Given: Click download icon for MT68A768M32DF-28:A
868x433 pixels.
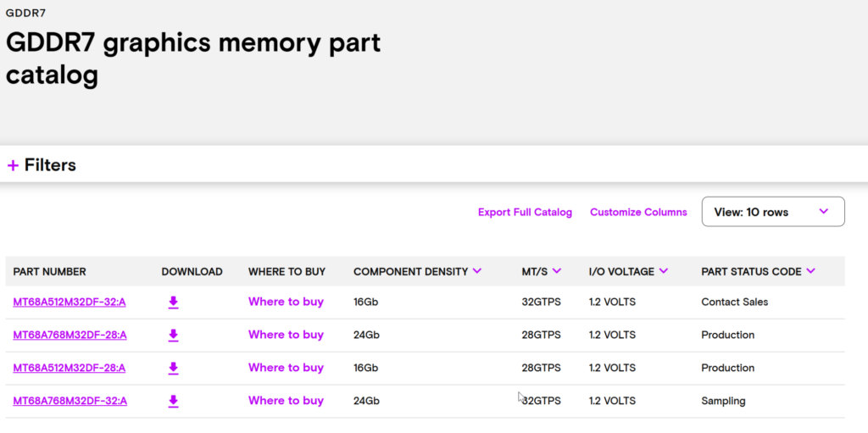Looking at the screenshot, I should coord(173,336).
